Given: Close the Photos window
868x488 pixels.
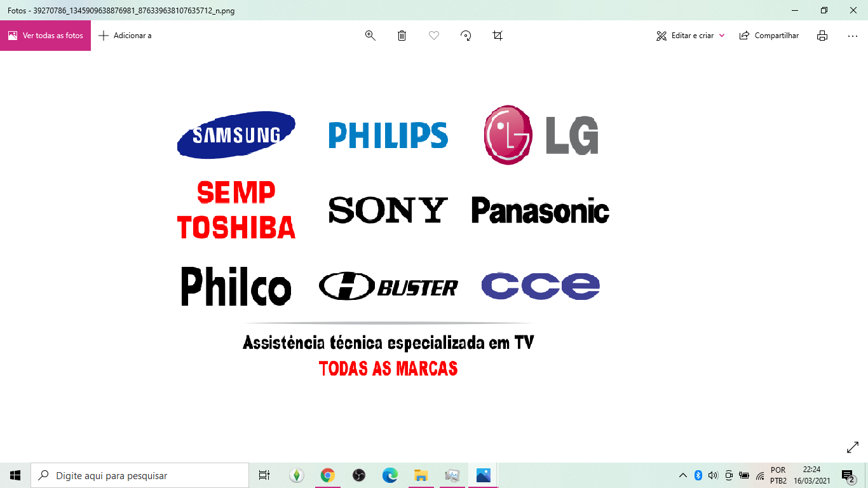Looking at the screenshot, I should tap(853, 10).
